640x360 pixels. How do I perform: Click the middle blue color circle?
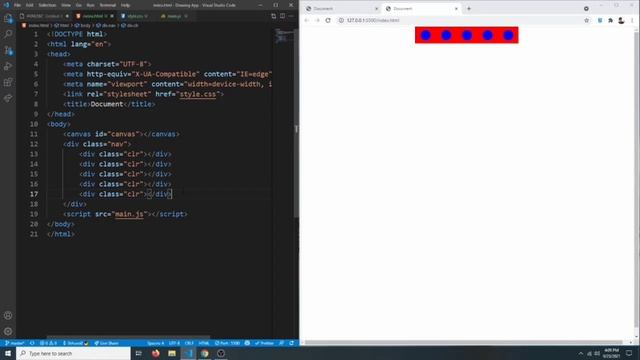pyautogui.click(x=467, y=36)
